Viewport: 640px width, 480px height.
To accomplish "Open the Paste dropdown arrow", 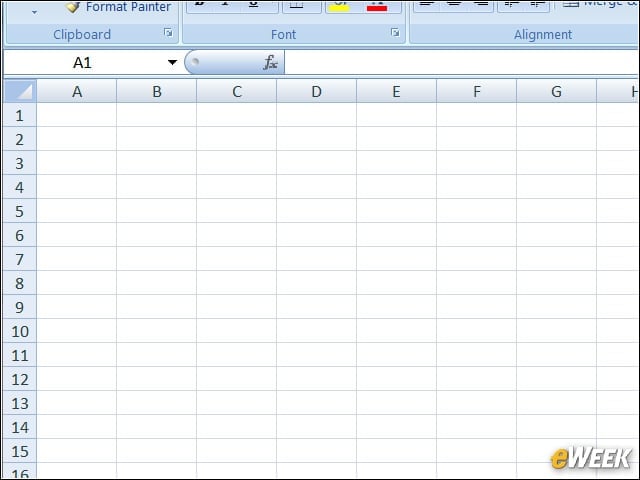I will (x=34, y=12).
